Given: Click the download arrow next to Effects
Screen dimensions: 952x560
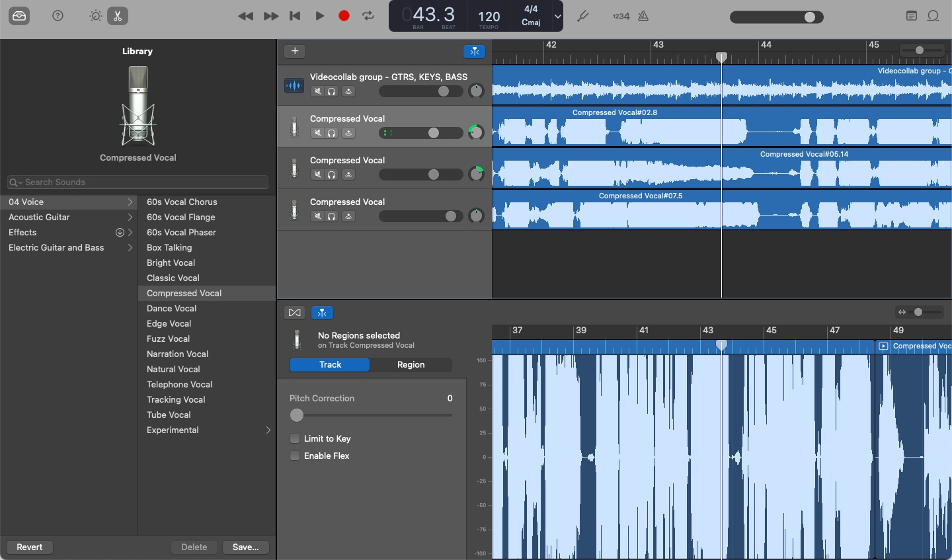Looking at the screenshot, I should [120, 232].
